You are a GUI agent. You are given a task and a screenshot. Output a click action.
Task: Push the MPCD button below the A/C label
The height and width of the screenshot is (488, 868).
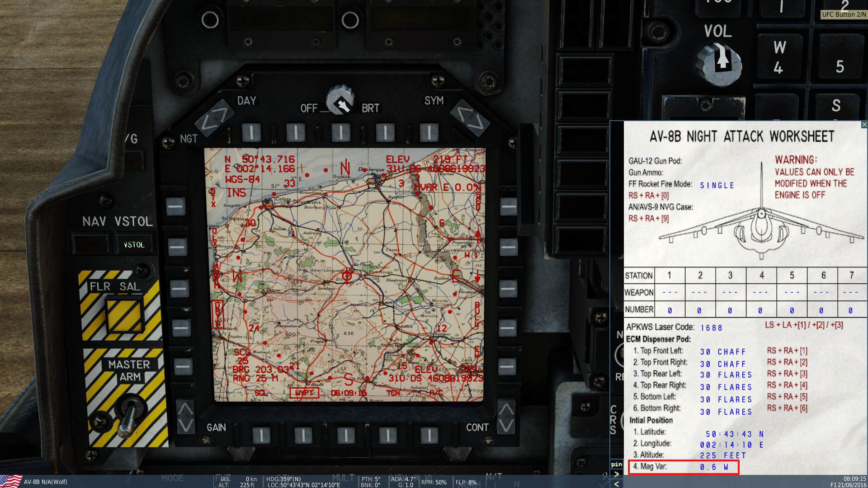[x=429, y=435]
